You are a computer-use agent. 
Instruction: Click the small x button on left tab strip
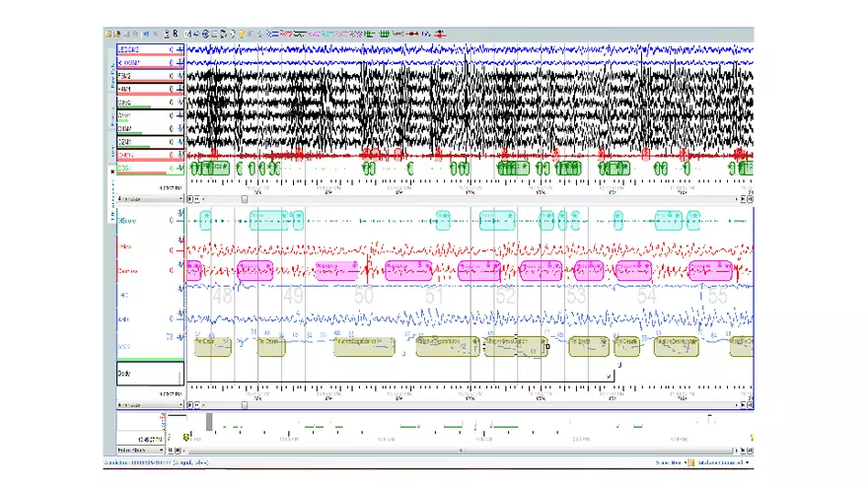[112, 172]
